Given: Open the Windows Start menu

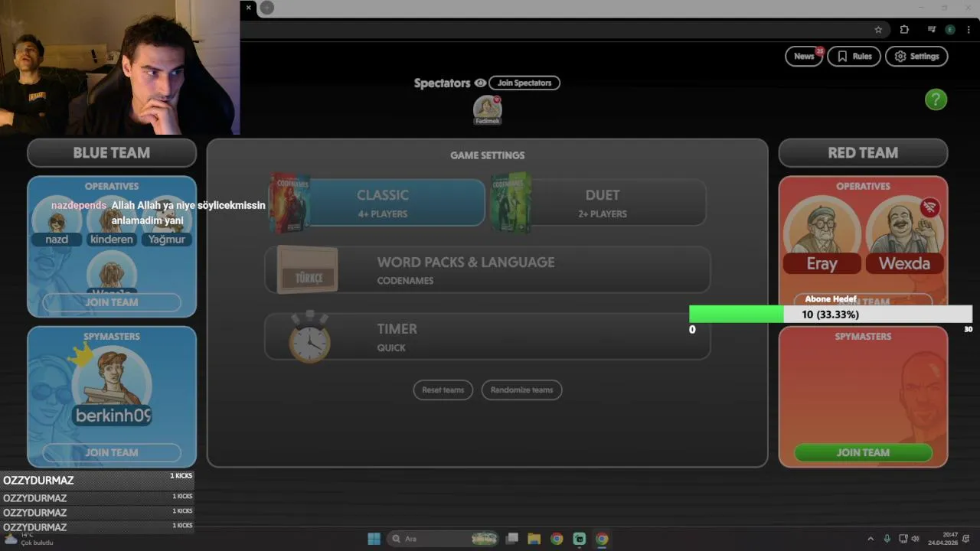Looking at the screenshot, I should tap(374, 539).
